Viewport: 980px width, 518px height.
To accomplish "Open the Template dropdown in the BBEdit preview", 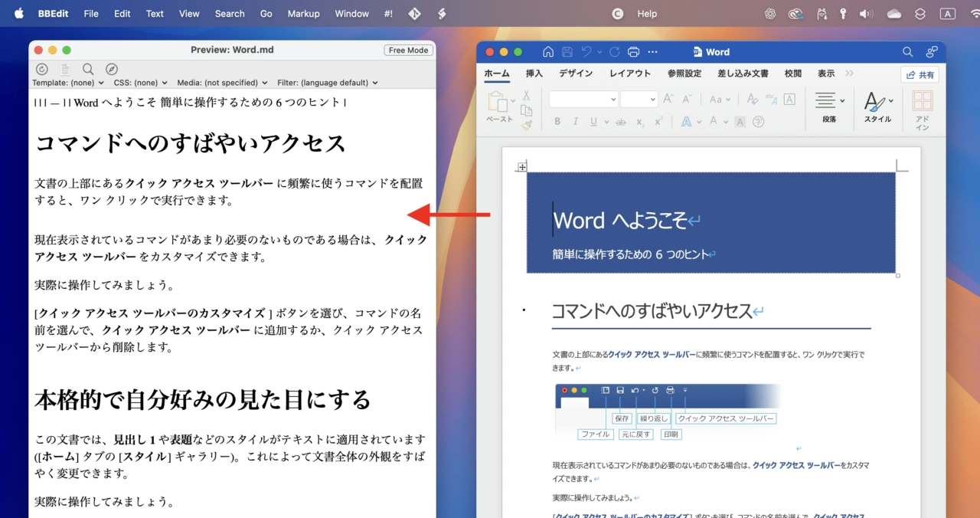I will point(68,83).
